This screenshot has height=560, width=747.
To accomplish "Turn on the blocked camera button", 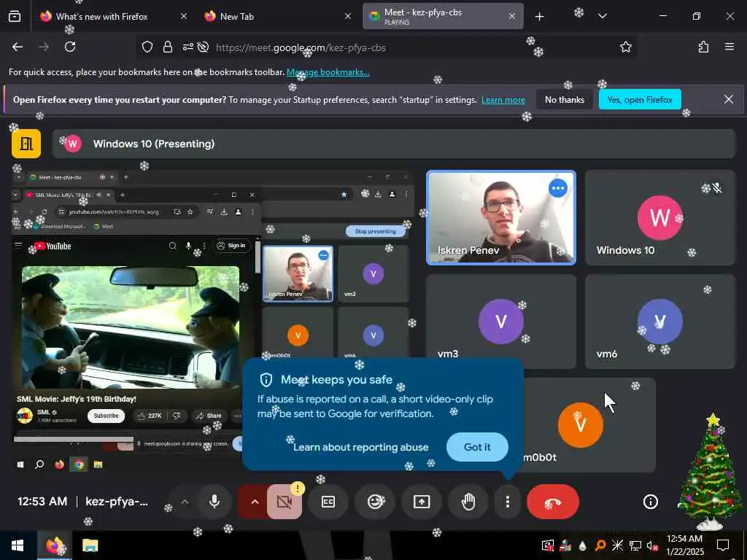I will tap(285, 502).
